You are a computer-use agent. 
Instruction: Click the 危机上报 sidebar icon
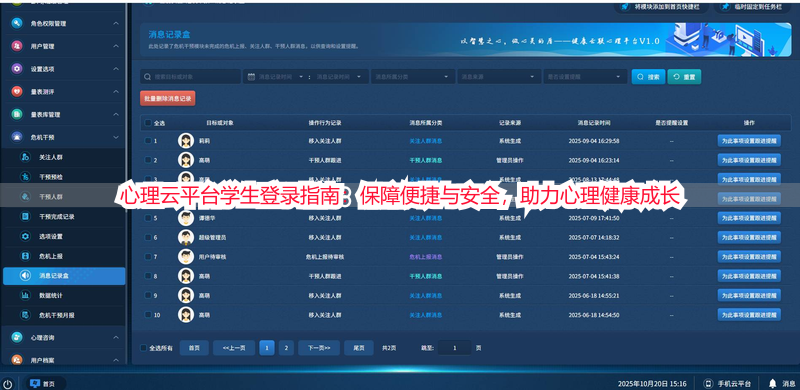point(25,256)
